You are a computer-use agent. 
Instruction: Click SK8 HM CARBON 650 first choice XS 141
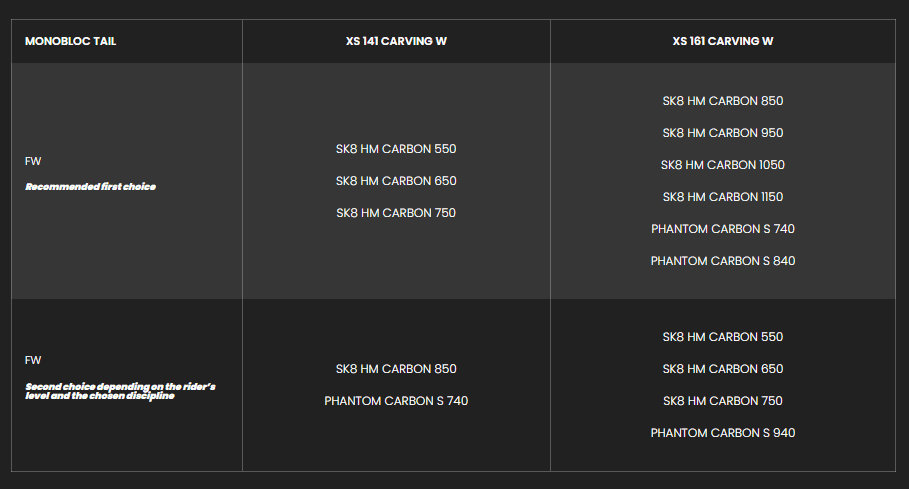click(x=396, y=181)
